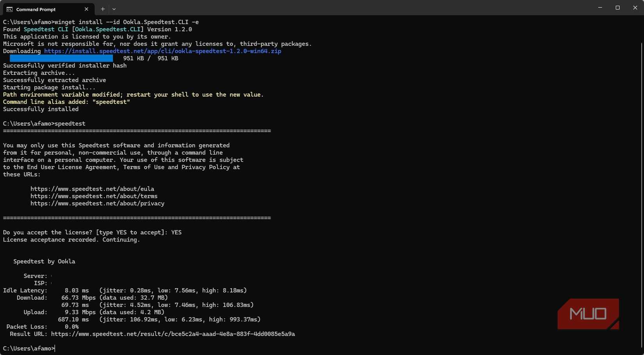Open the ookla-speedtest zip download link
The width and height of the screenshot is (644, 355).
[x=162, y=51]
